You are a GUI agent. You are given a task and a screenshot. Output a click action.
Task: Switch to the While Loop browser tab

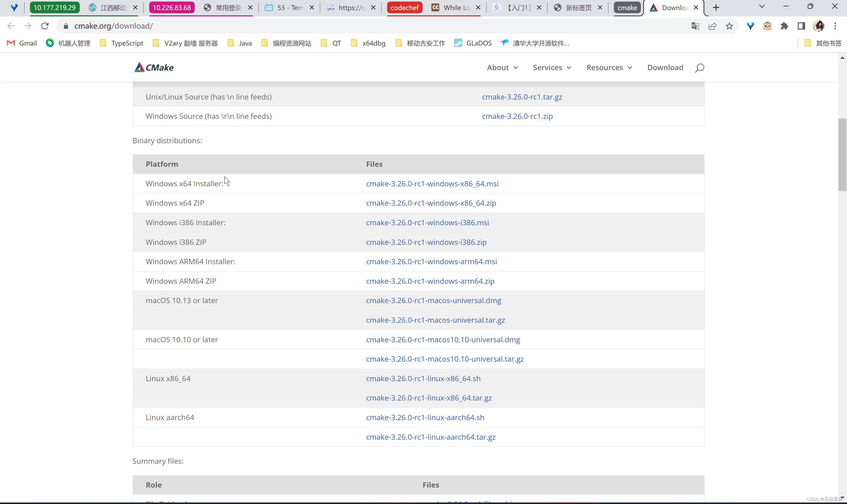pyautogui.click(x=455, y=7)
